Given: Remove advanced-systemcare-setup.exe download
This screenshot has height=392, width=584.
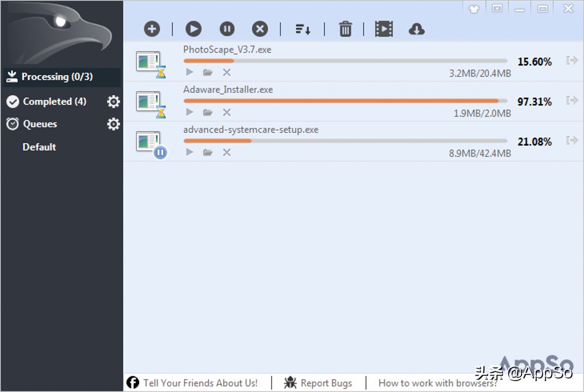Looking at the screenshot, I should coord(227,152).
